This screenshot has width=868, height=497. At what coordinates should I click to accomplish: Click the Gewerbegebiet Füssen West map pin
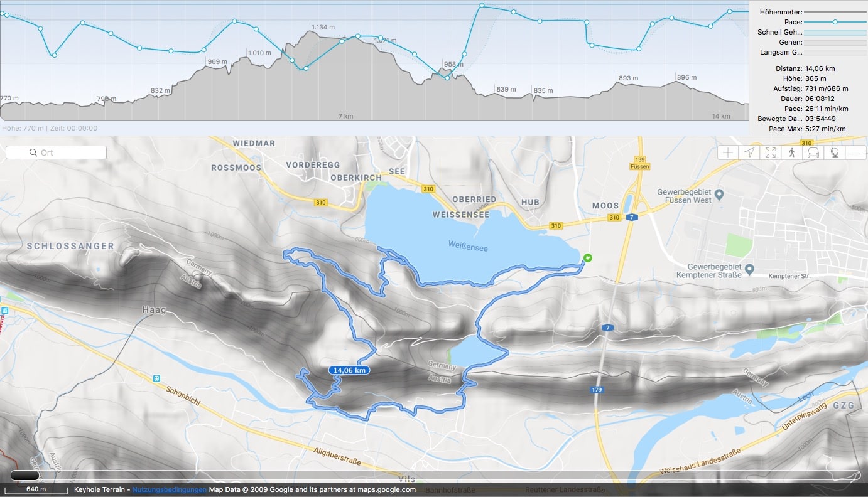(x=720, y=195)
